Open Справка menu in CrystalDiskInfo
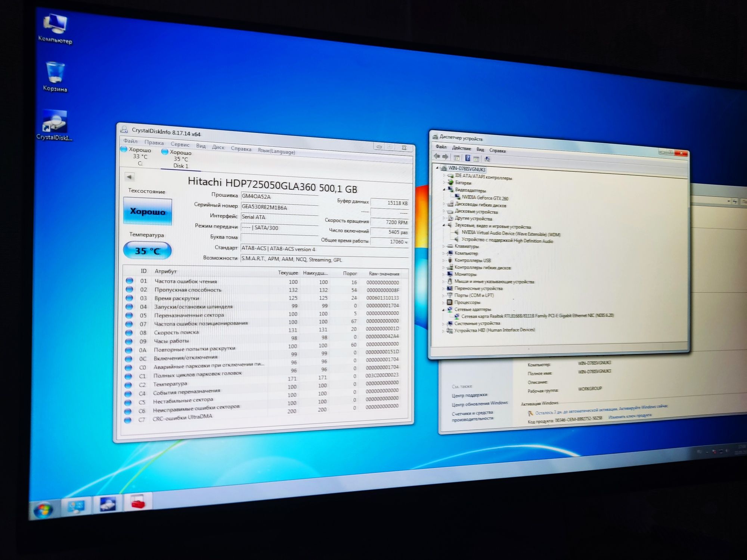Image resolution: width=747 pixels, height=560 pixels. pyautogui.click(x=241, y=149)
